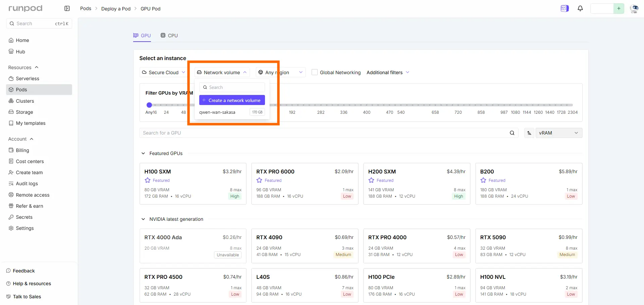Click magnifier icon in GPU search
Screen dimensions: 644x305
tap(512, 133)
